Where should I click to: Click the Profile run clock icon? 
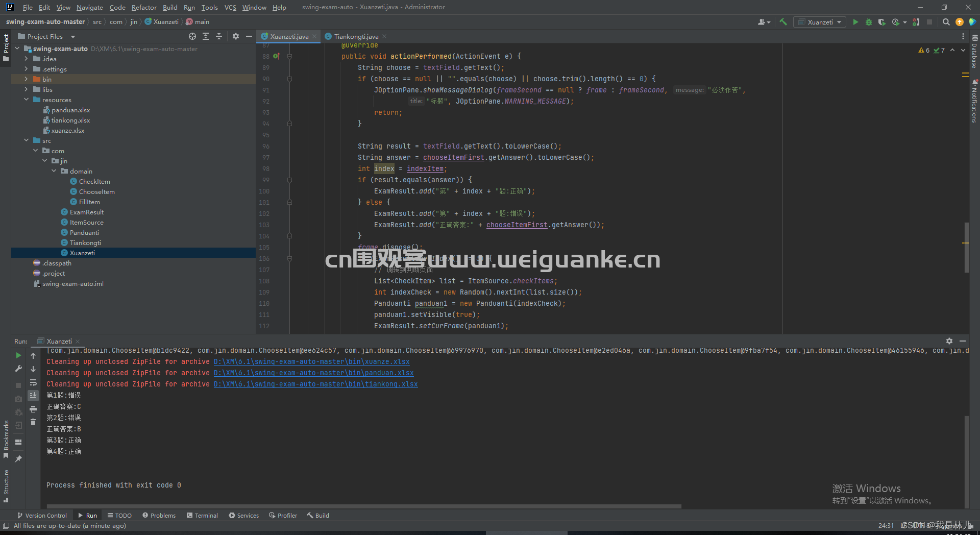pyautogui.click(x=896, y=22)
